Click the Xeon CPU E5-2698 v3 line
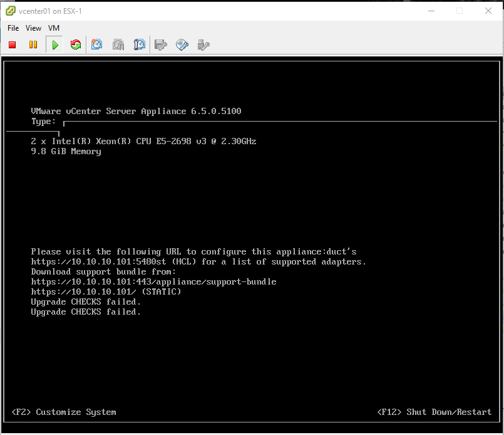 pyautogui.click(x=143, y=141)
